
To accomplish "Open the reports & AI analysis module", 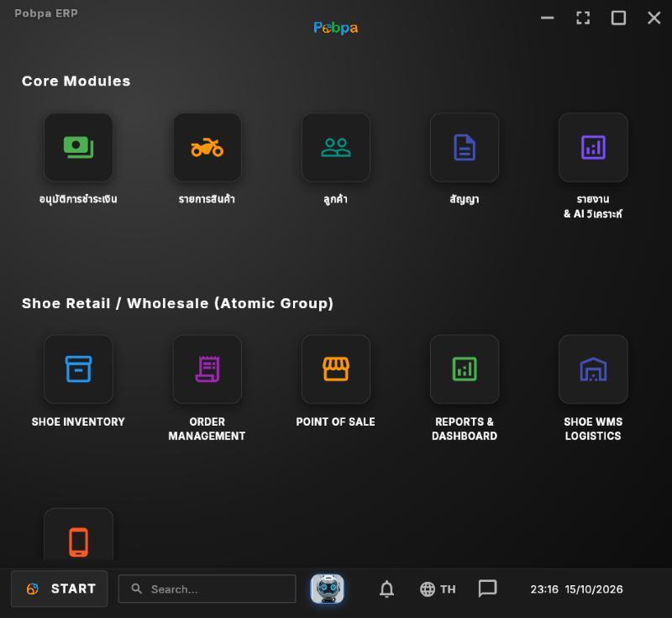I will [593, 147].
